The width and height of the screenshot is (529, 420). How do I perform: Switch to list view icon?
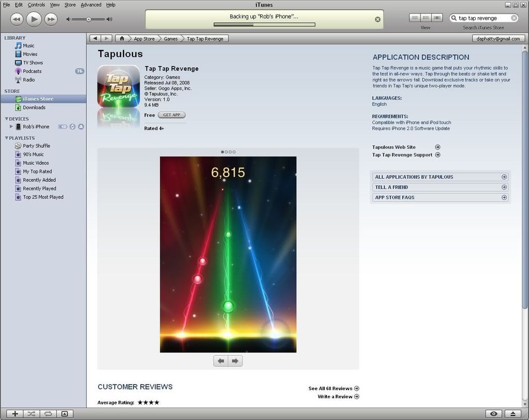click(415, 18)
